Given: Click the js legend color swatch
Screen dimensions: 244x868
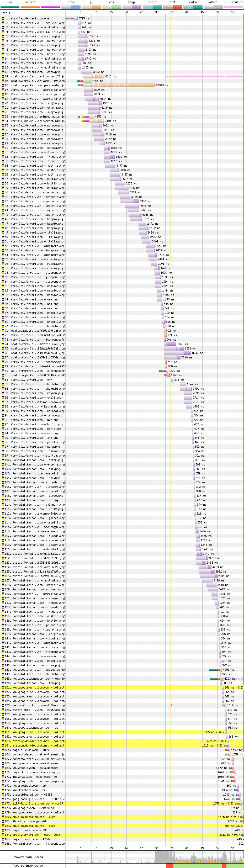Looking at the screenshot, I should [x=91, y=6].
